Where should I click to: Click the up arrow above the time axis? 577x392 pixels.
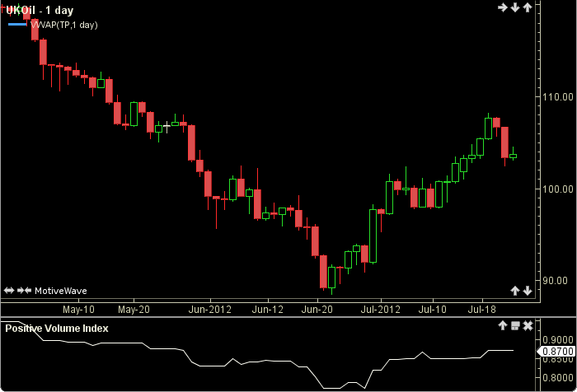point(515,291)
